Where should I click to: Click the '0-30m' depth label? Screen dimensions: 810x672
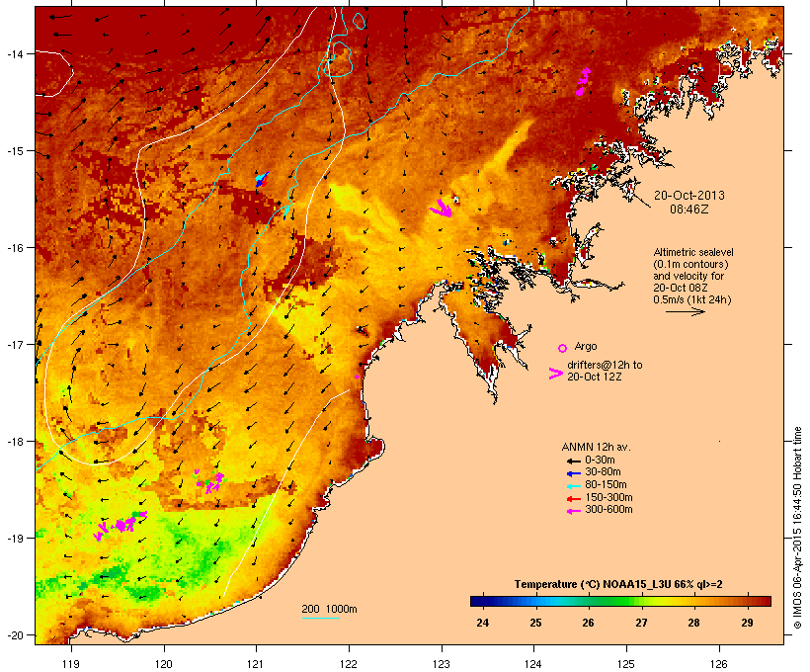[x=600, y=461]
